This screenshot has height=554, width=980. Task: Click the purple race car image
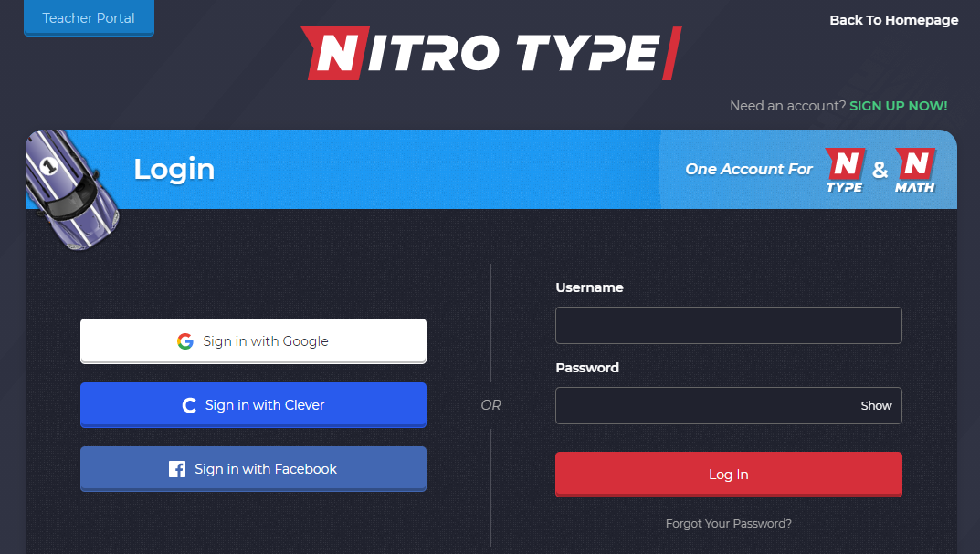tap(70, 189)
